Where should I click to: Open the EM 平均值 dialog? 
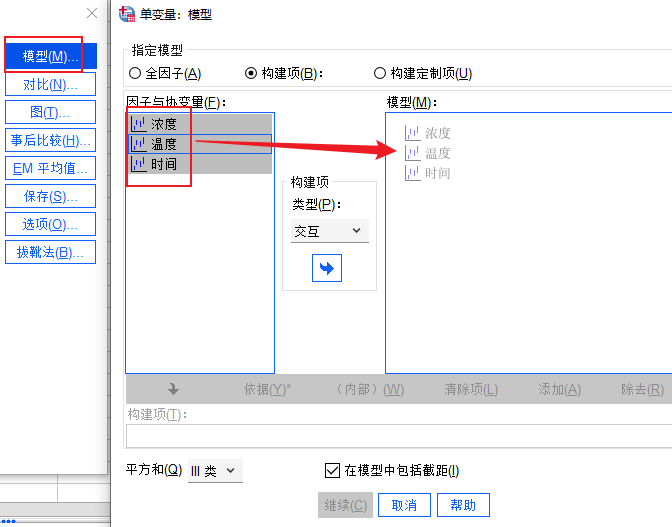click(51, 168)
